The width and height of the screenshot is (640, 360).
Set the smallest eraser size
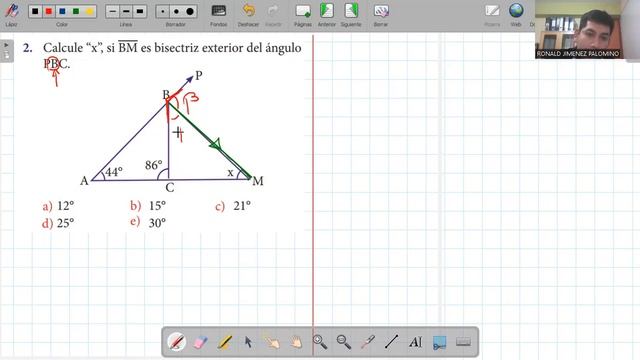[163, 11]
